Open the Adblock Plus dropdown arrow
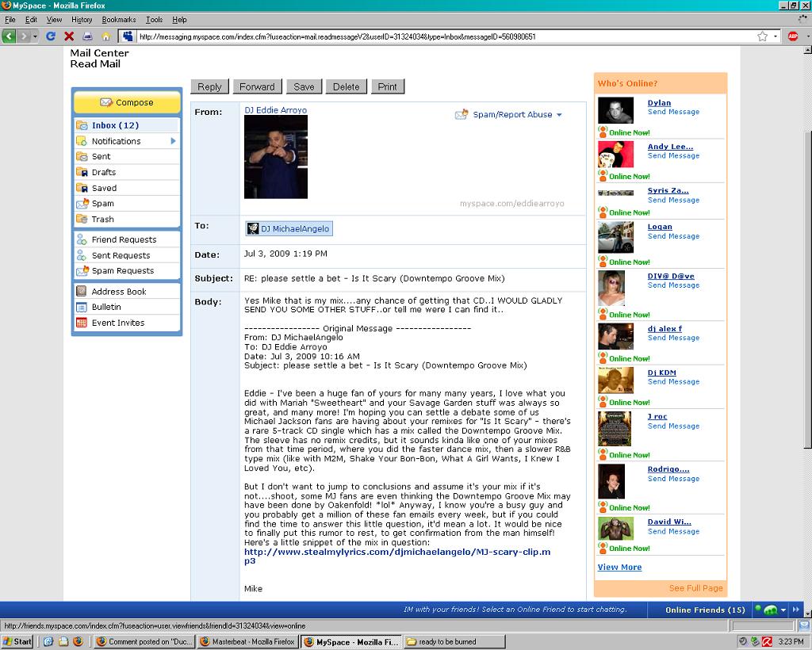The image size is (812, 650). pyautogui.click(x=806, y=36)
